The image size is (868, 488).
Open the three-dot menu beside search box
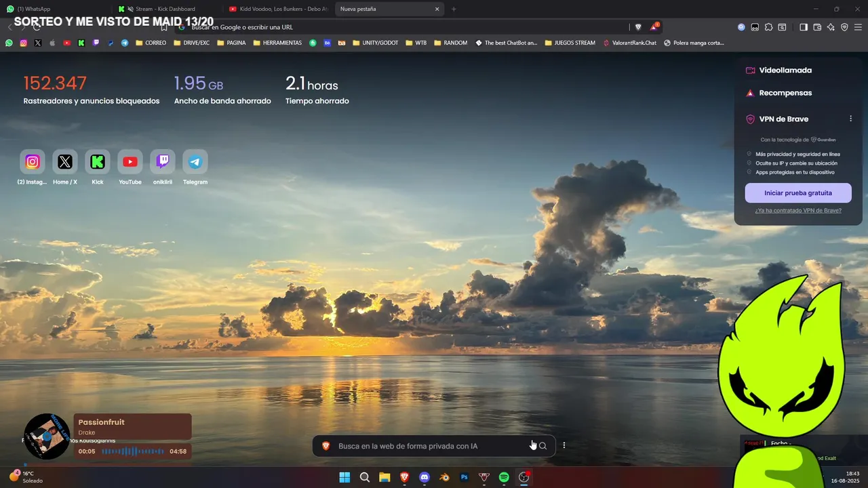click(x=564, y=445)
